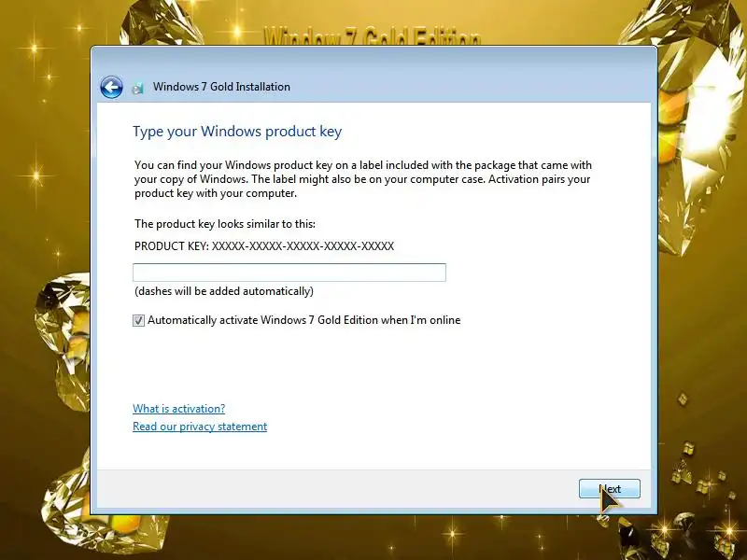The height and width of the screenshot is (560, 747).
Task: Click the PRODUCT KEY example text
Action: 264,246
